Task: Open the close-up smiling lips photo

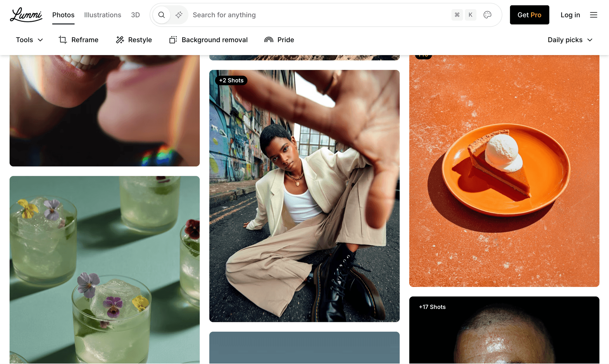Action: [104, 111]
